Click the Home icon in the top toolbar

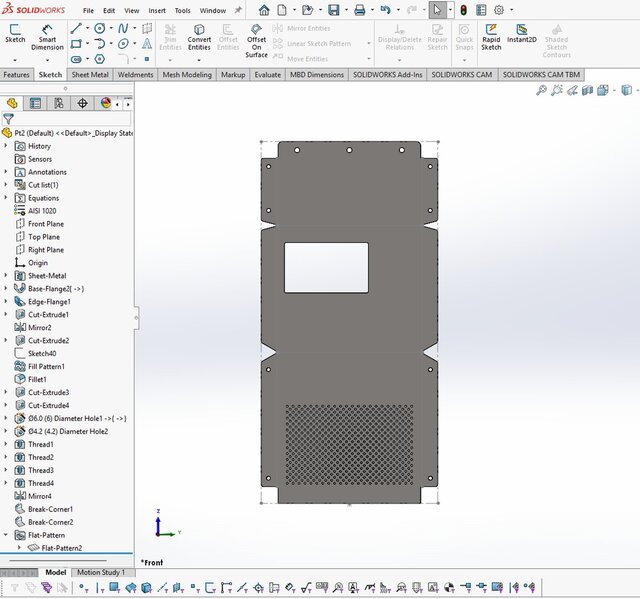[x=264, y=10]
